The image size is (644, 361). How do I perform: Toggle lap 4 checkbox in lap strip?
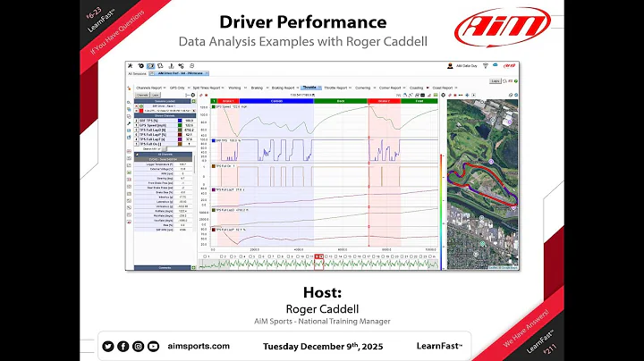click(x=241, y=256)
